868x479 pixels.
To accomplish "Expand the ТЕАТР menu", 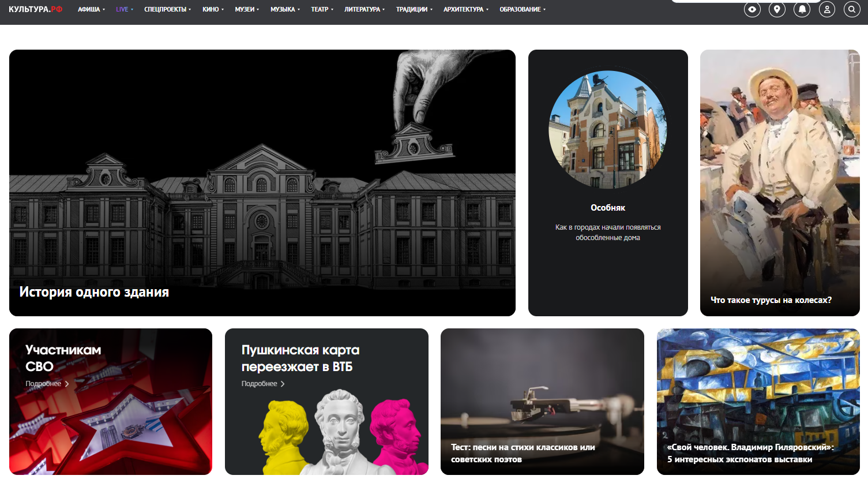I will (x=322, y=9).
